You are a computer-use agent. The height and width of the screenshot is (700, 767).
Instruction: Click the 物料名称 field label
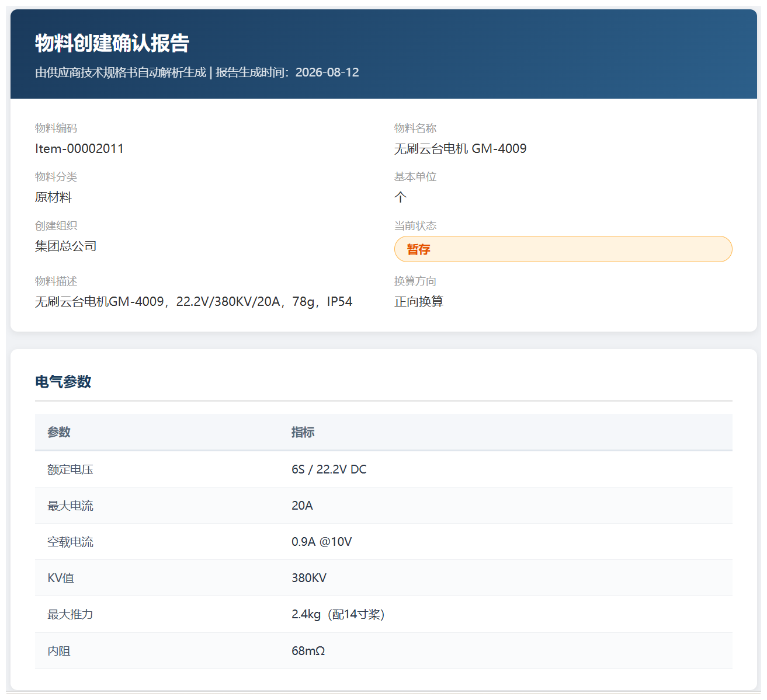pyautogui.click(x=415, y=128)
